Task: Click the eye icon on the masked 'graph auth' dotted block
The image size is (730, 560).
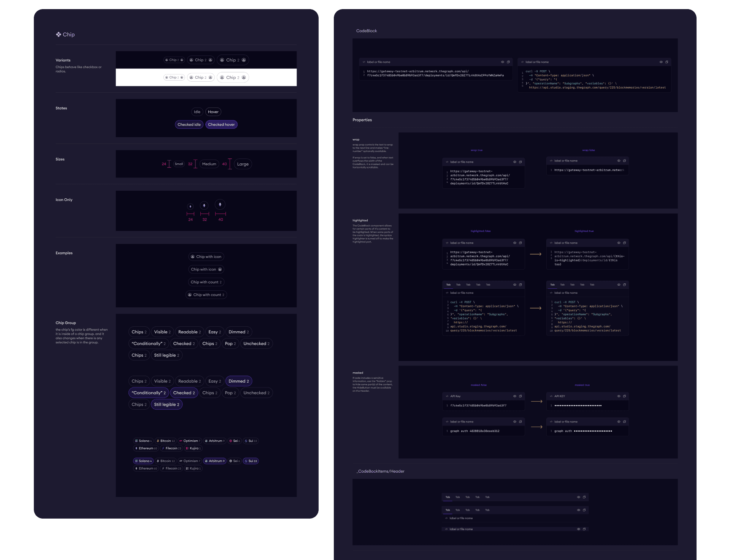Action: click(619, 422)
